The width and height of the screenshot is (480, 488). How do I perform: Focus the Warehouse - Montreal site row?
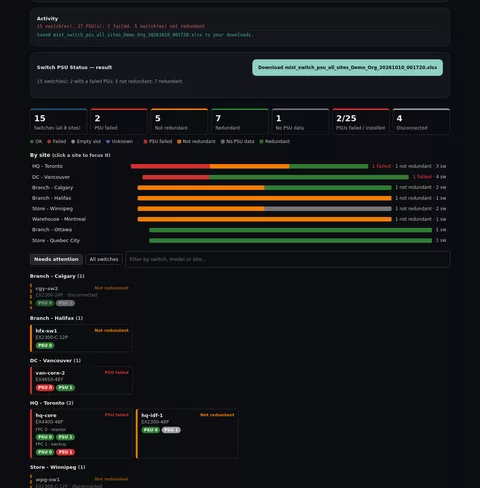pyautogui.click(x=239, y=219)
